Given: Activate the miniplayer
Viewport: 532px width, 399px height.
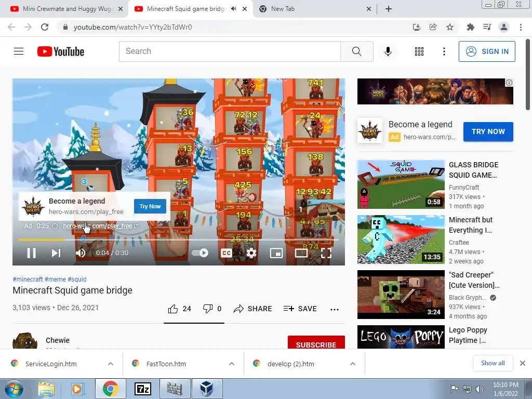Looking at the screenshot, I should (276, 253).
